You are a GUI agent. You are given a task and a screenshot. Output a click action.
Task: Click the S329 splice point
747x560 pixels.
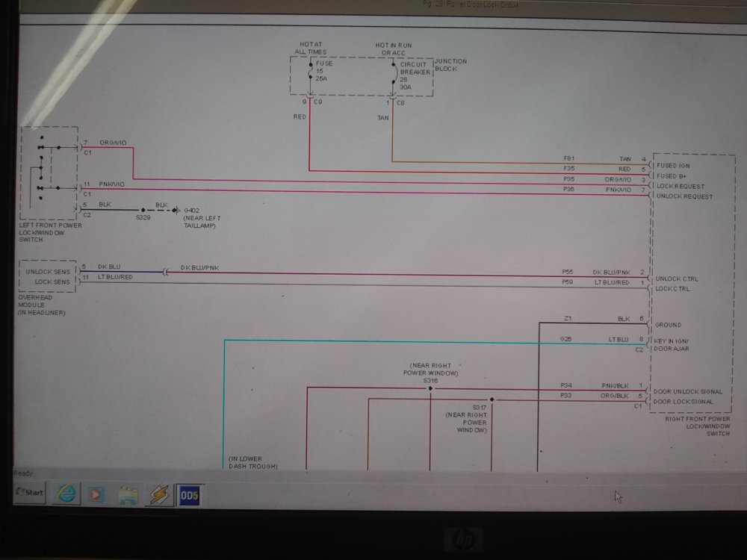143,211
